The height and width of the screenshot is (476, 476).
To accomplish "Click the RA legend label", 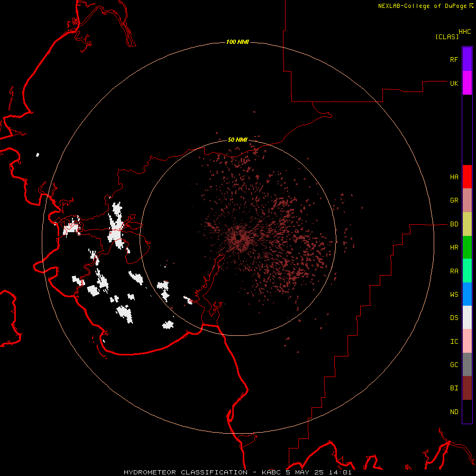I will (x=454, y=271).
